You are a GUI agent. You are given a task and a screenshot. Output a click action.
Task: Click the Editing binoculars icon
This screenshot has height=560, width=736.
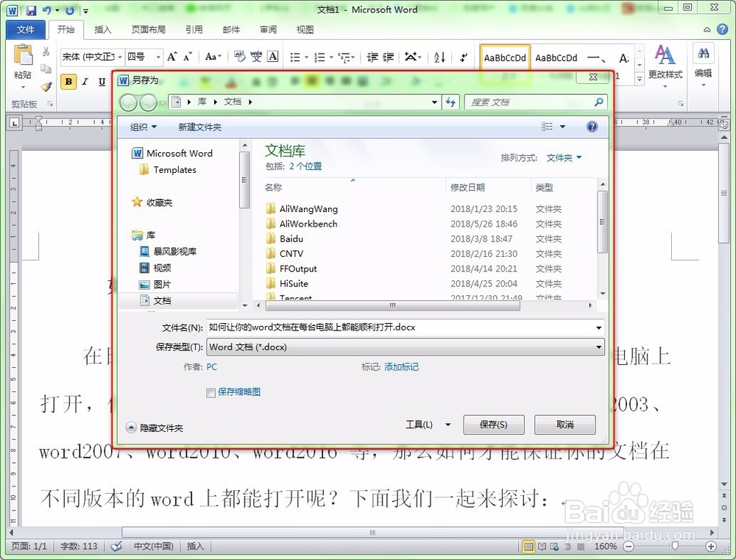[703, 53]
